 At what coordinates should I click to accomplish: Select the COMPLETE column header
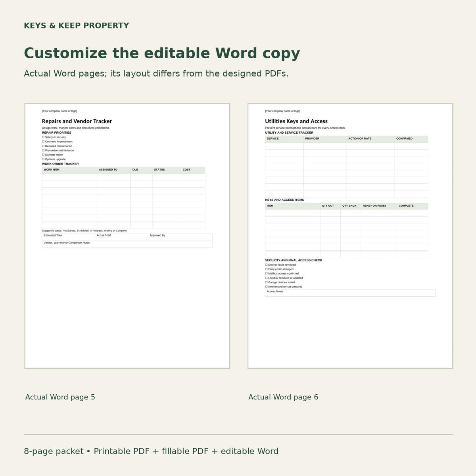coord(413,206)
